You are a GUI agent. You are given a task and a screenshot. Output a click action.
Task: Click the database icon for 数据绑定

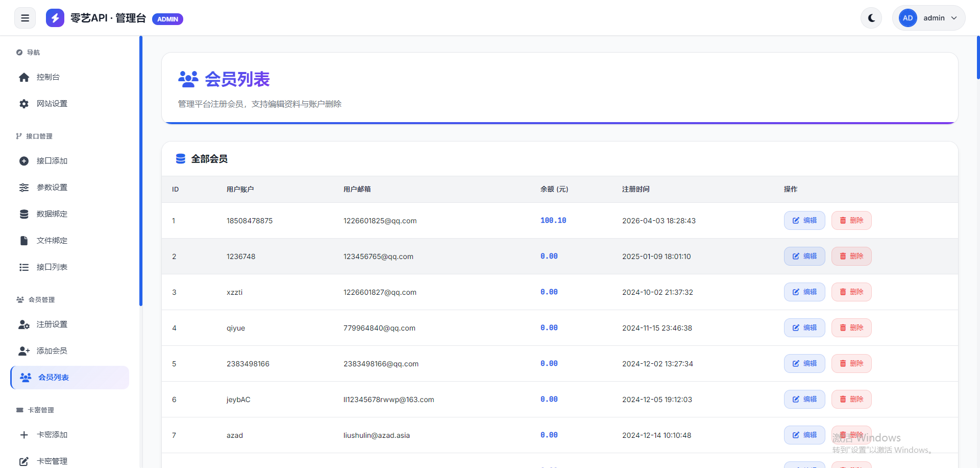tap(24, 214)
